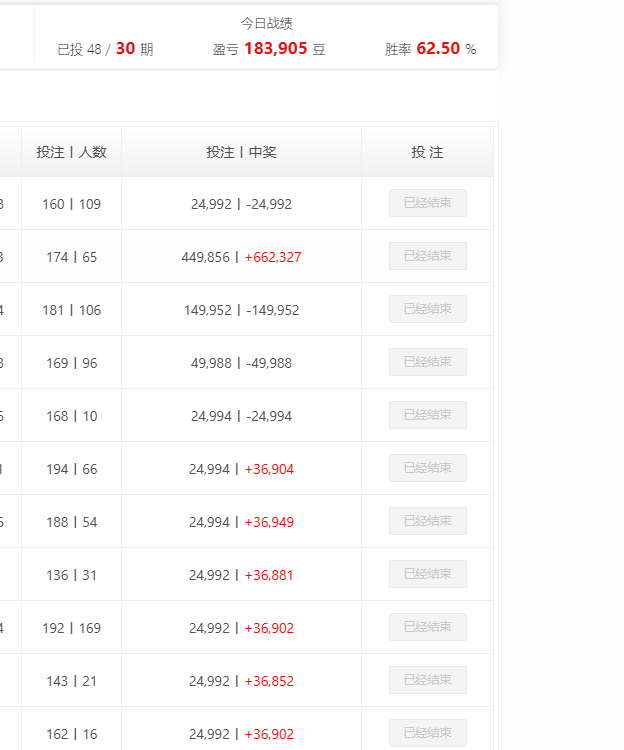
Task: Click 已经结束 button in the 162 | 16 row
Action: [x=427, y=733]
